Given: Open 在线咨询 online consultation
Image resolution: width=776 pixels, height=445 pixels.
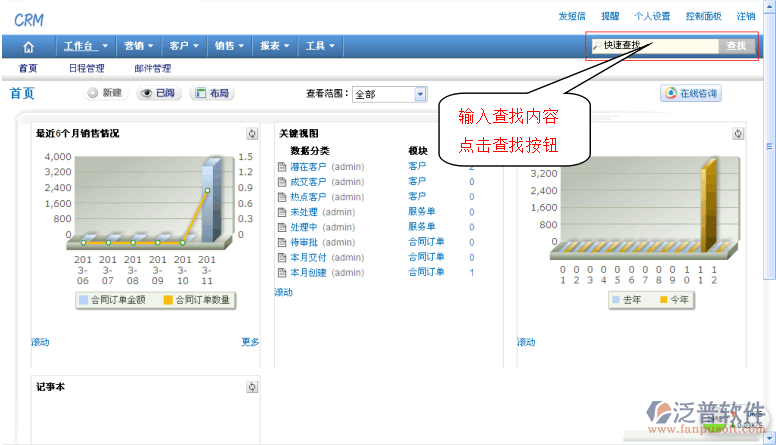Looking at the screenshot, I should [690, 93].
